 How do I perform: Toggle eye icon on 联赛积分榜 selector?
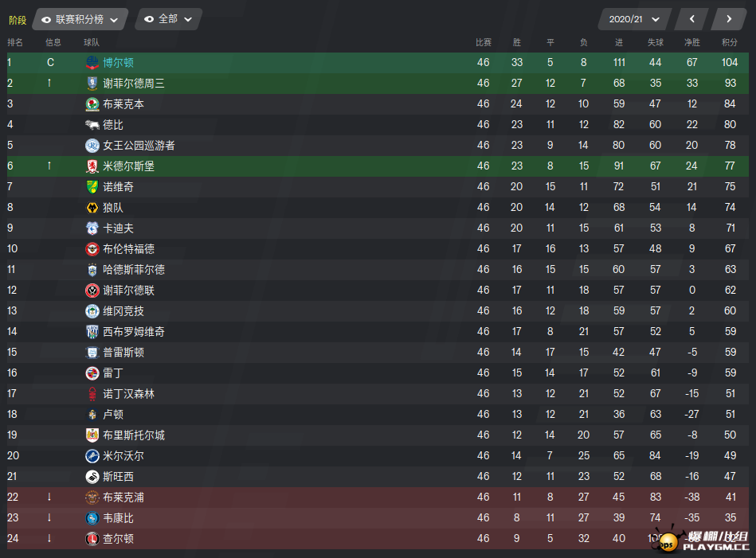(46, 20)
